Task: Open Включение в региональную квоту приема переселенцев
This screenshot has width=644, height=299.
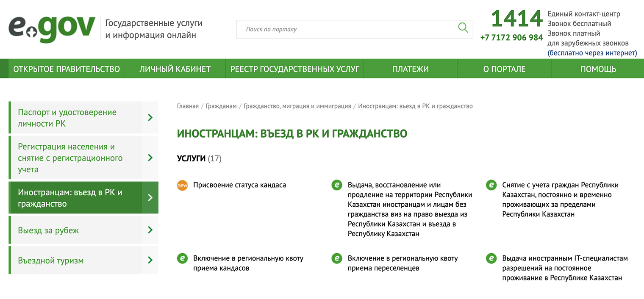Action: click(x=403, y=263)
